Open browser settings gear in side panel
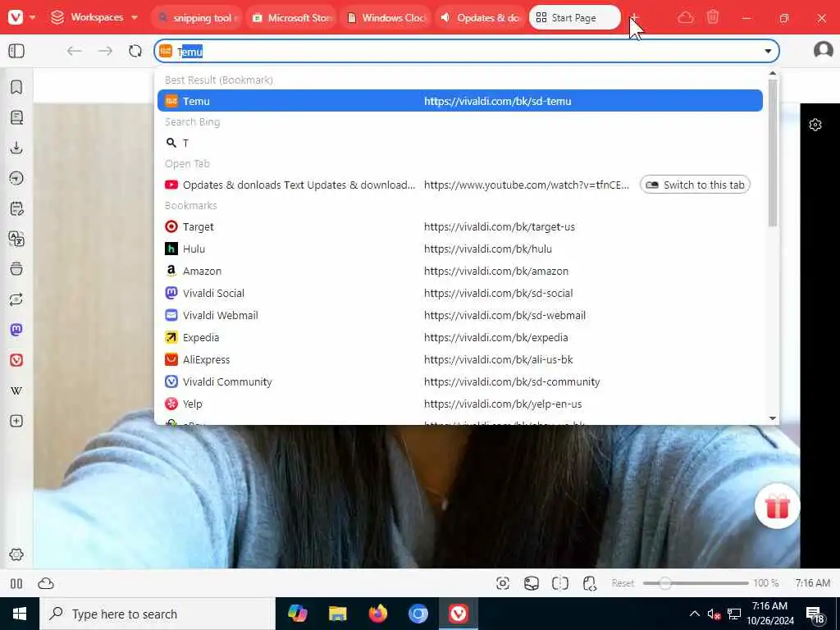Viewport: 840px width, 630px height. 16,555
